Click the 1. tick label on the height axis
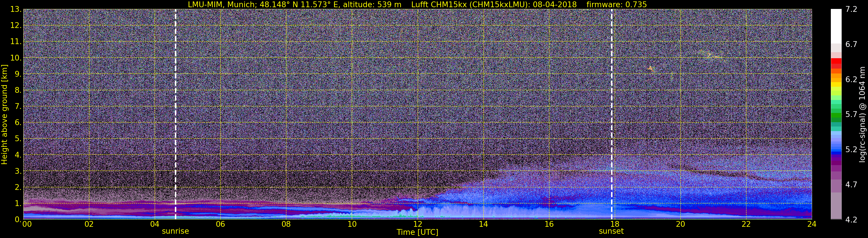 [x=18, y=203]
